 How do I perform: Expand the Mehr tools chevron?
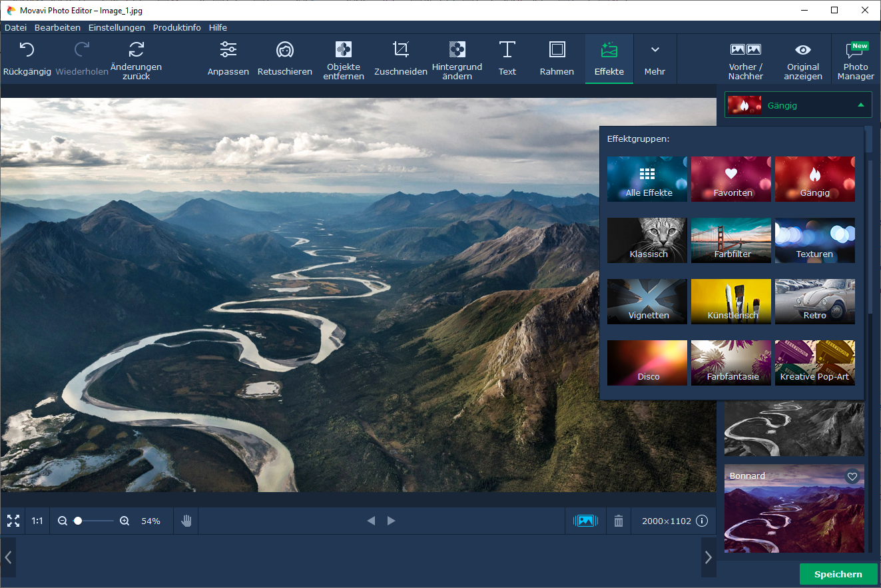655,58
